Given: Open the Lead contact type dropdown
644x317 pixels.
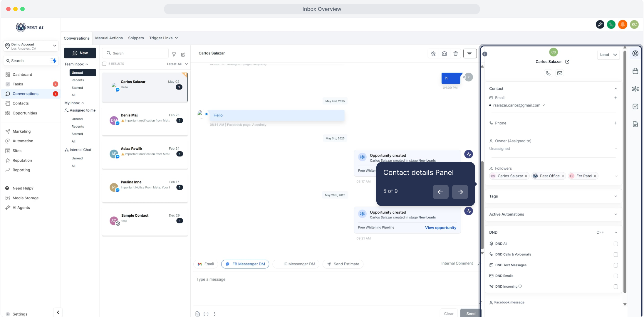Looking at the screenshot, I should 608,55.
